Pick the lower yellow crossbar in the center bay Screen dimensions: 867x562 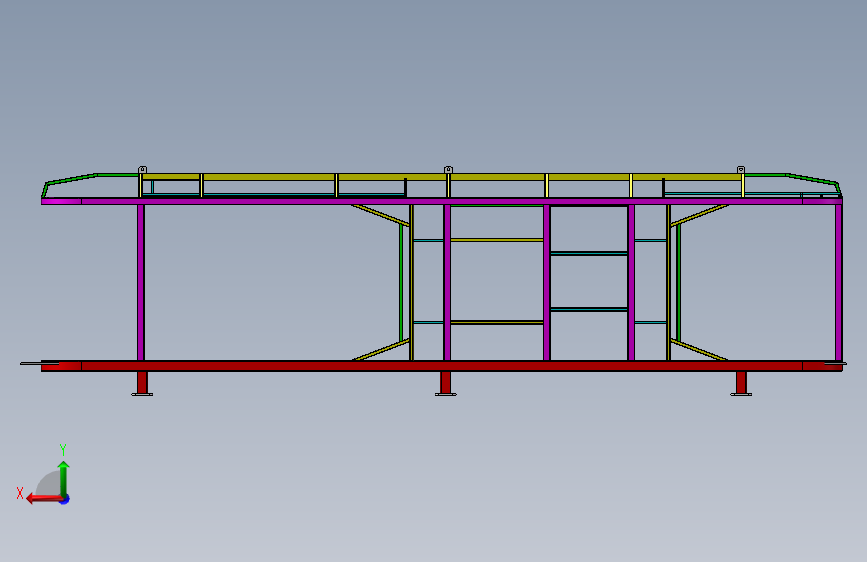(x=497, y=322)
